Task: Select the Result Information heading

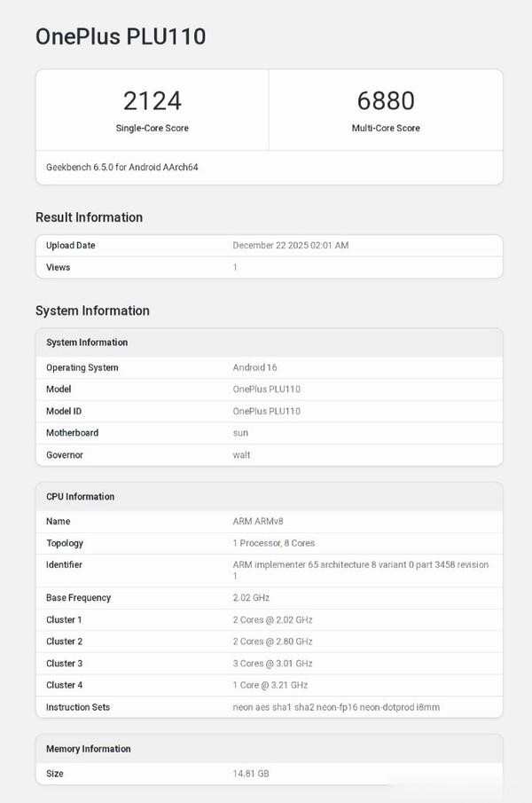Action: pyautogui.click(x=89, y=217)
